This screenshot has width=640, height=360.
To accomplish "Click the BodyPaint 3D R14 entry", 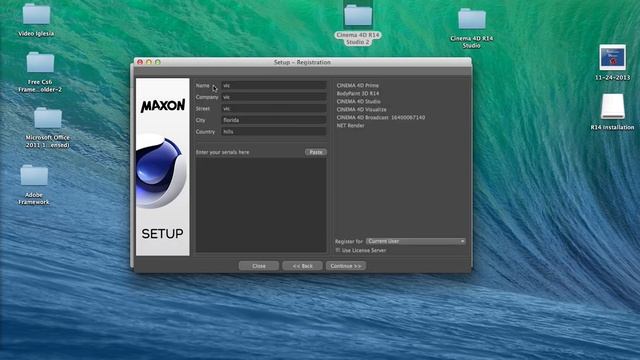I will tap(358, 93).
